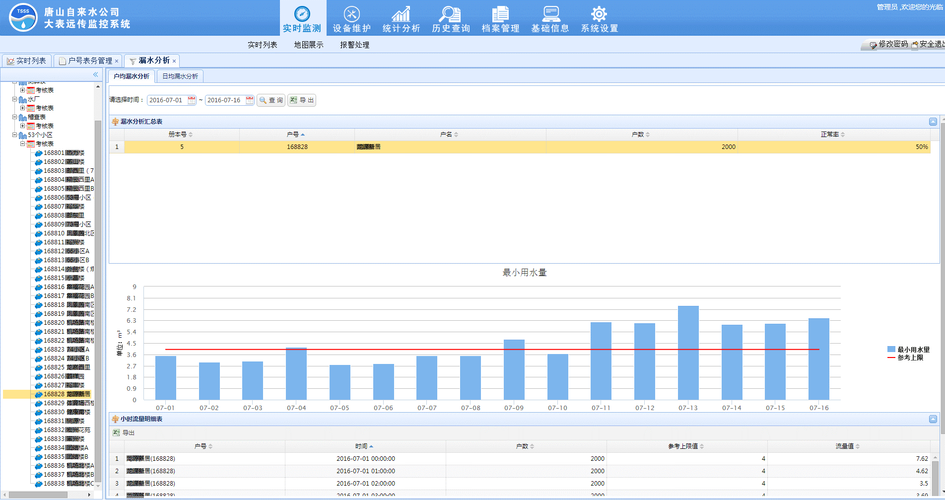Collapse the 53个小区 tree node
The width and height of the screenshot is (945, 500).
tap(14, 135)
